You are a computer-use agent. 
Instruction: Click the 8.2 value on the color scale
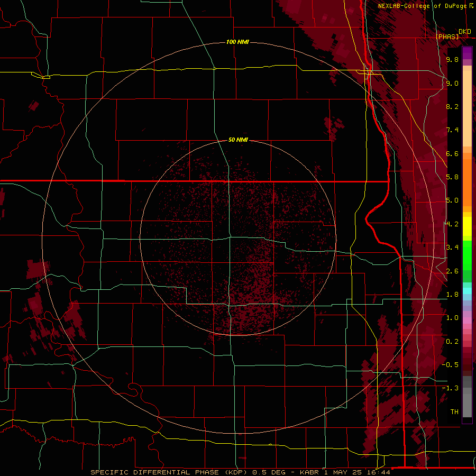click(452, 106)
